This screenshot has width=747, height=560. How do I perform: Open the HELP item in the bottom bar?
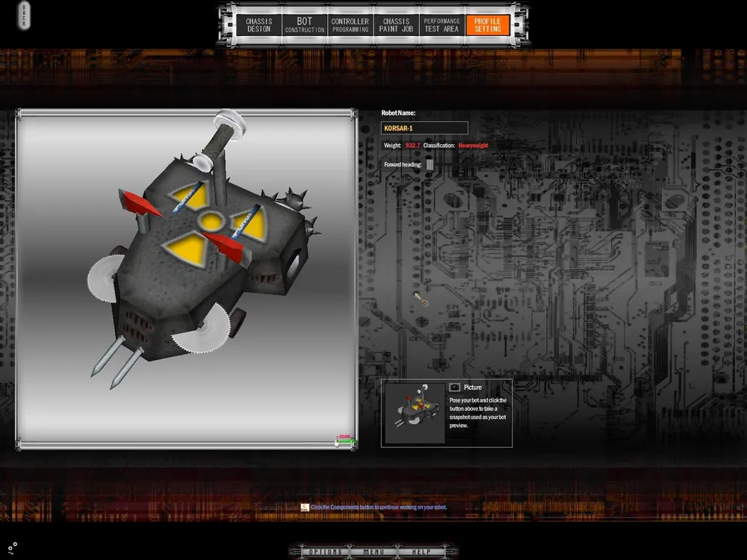click(421, 552)
